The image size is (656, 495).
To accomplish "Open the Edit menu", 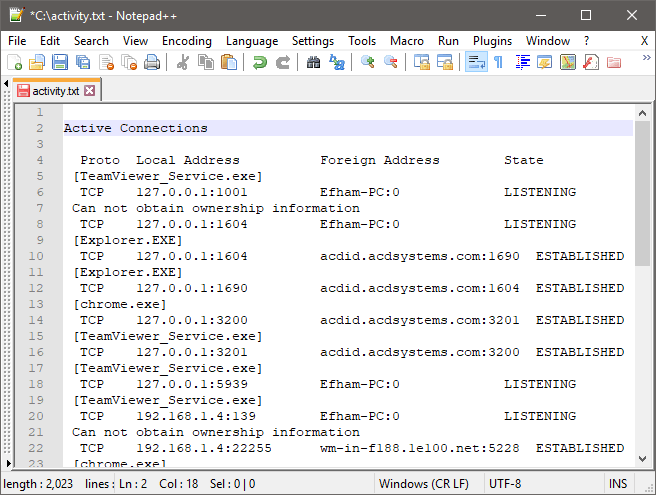I will pos(50,41).
